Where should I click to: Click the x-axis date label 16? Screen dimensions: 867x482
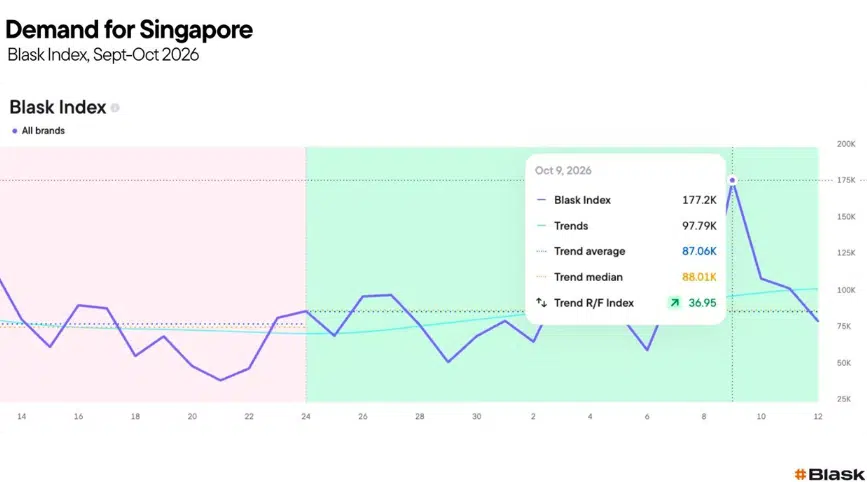point(79,416)
